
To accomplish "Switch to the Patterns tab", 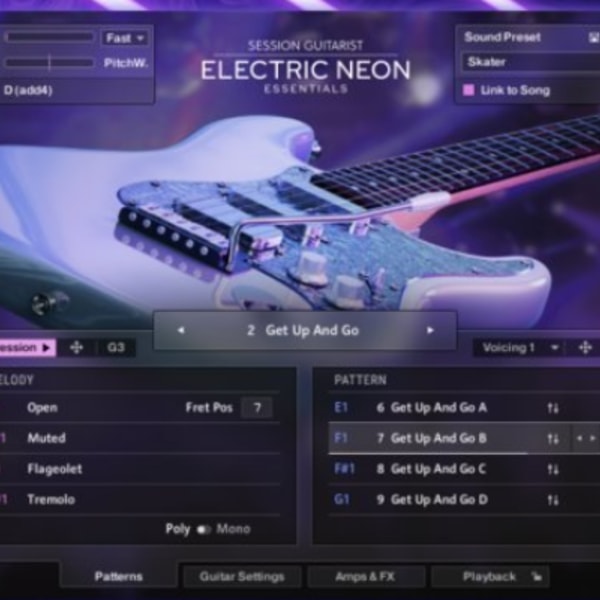I will 119,576.
